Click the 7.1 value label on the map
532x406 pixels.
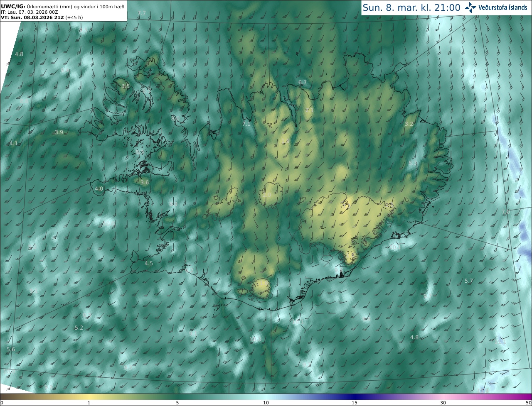[x=246, y=124]
